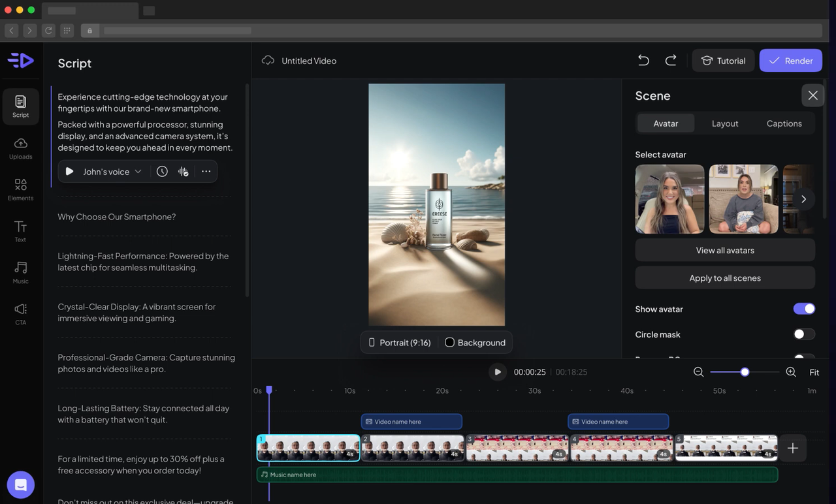Adjust the timeline zoom slider
Image resolution: width=836 pixels, height=504 pixels.
click(745, 371)
